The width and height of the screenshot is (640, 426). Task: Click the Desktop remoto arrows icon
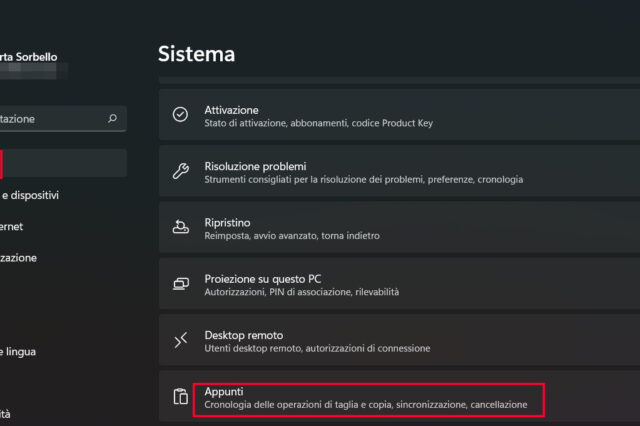click(x=180, y=341)
